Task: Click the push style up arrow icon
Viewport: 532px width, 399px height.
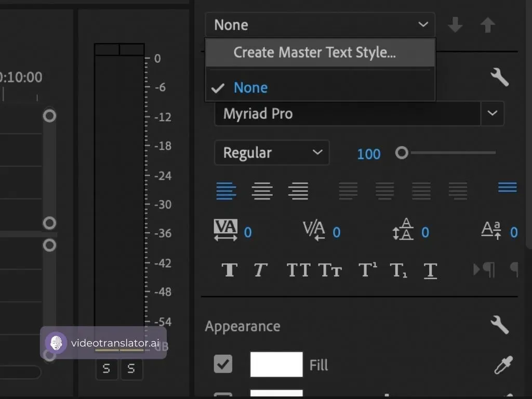Action: (x=487, y=25)
